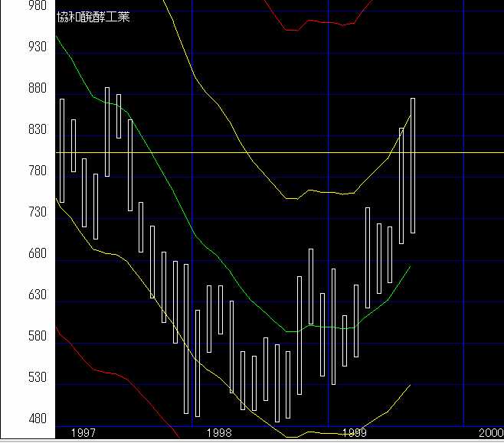
Task: Select the 680 price axis label
Action: 15,254
